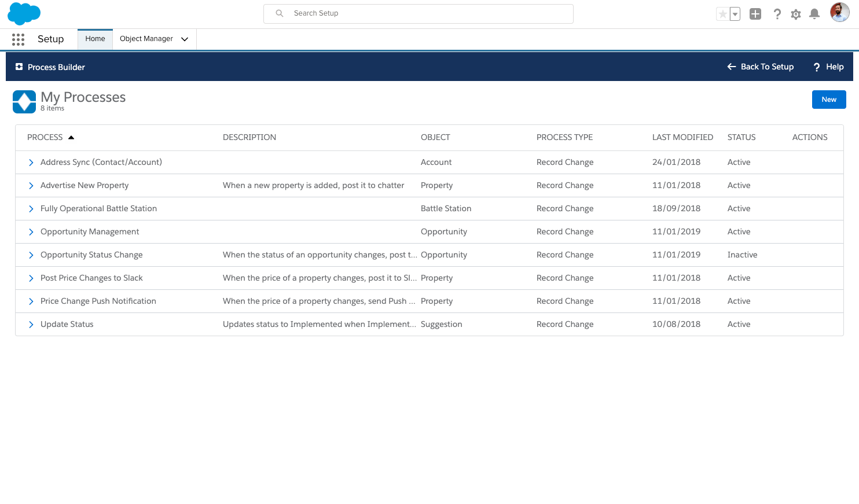Open the Fully Operational Battle Station process

tap(98, 208)
